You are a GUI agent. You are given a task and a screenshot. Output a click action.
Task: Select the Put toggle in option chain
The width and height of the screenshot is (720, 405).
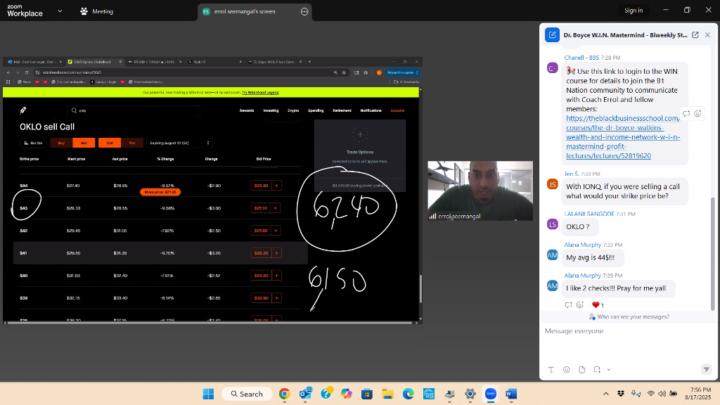[x=132, y=143]
